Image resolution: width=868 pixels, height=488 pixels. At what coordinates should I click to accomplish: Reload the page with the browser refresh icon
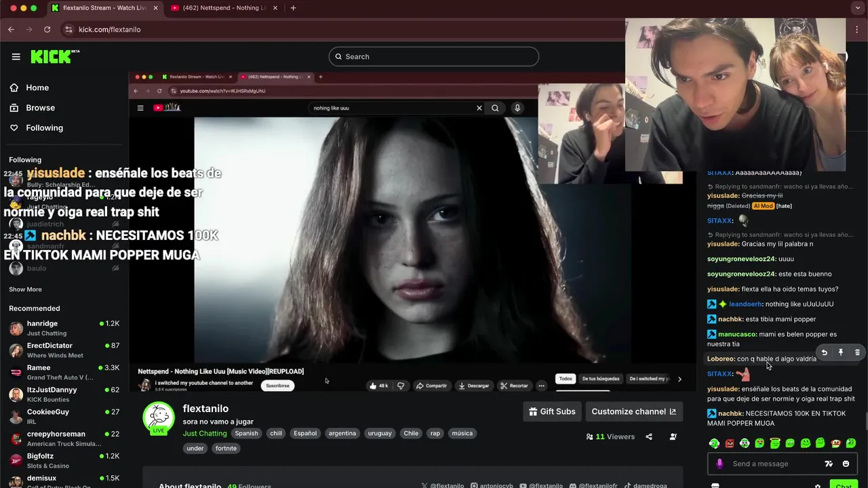point(47,29)
